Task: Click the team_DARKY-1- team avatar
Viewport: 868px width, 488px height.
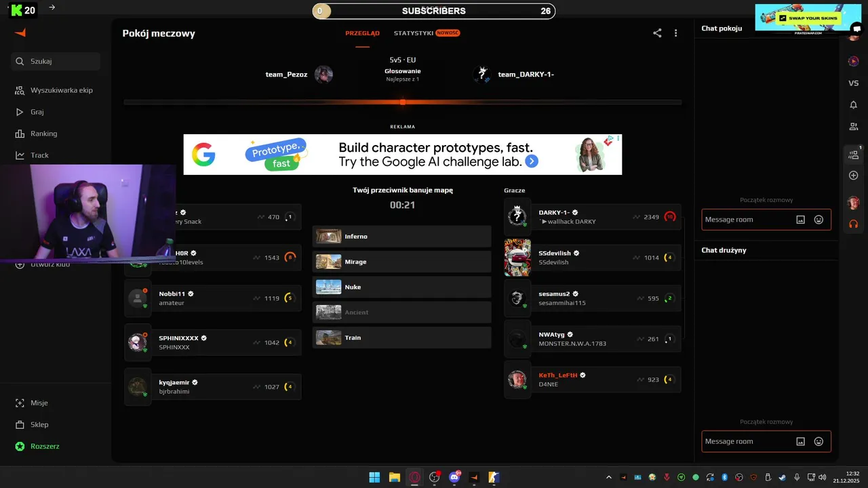Action: point(482,75)
